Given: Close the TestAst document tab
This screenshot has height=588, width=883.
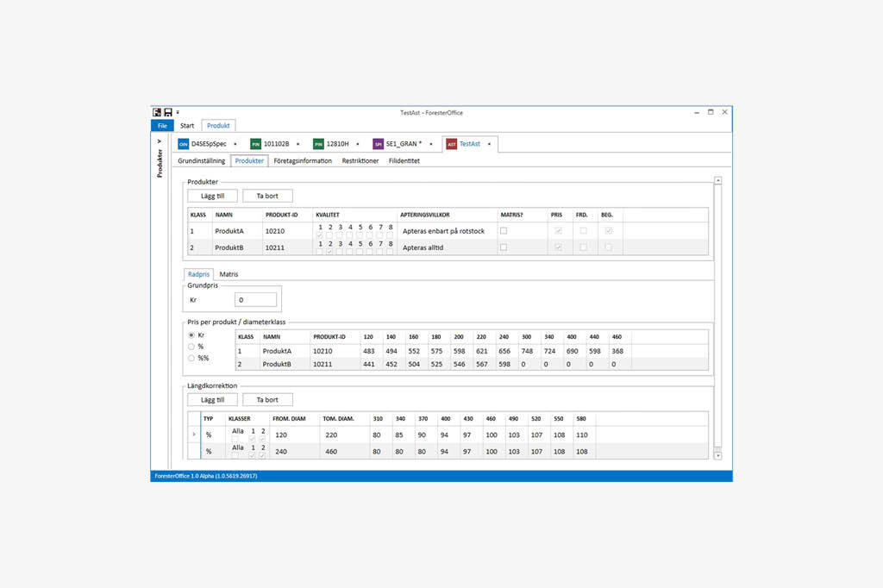Looking at the screenshot, I should (489, 144).
